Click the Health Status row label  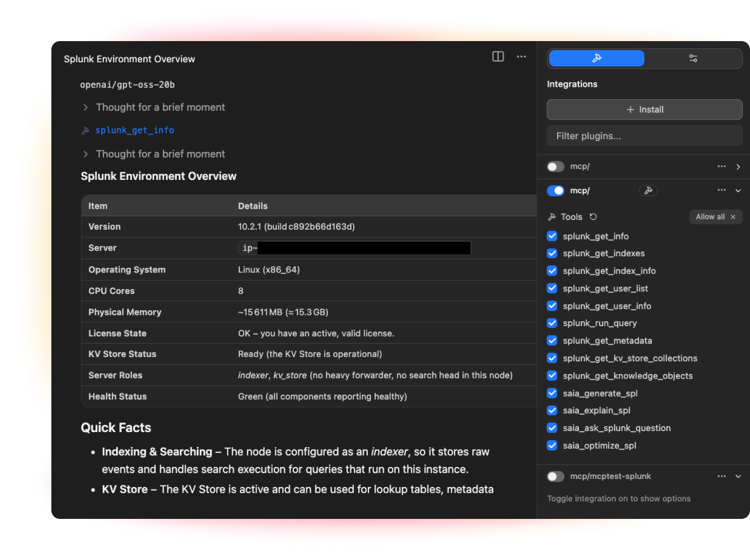pos(118,397)
